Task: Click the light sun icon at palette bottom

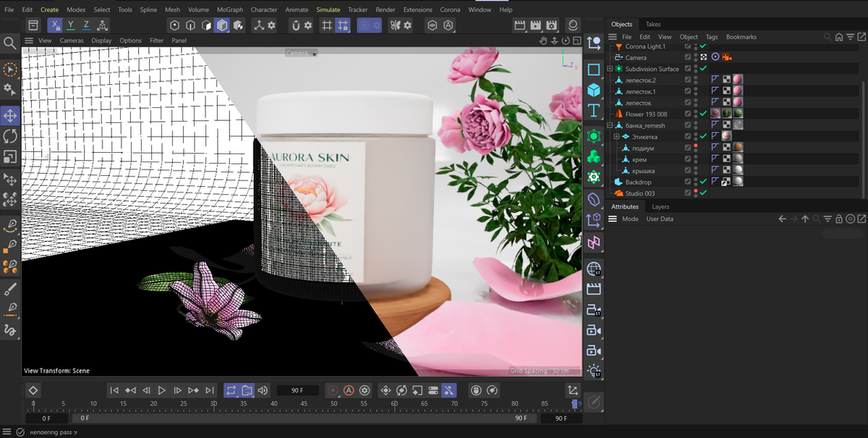Action: [594, 371]
